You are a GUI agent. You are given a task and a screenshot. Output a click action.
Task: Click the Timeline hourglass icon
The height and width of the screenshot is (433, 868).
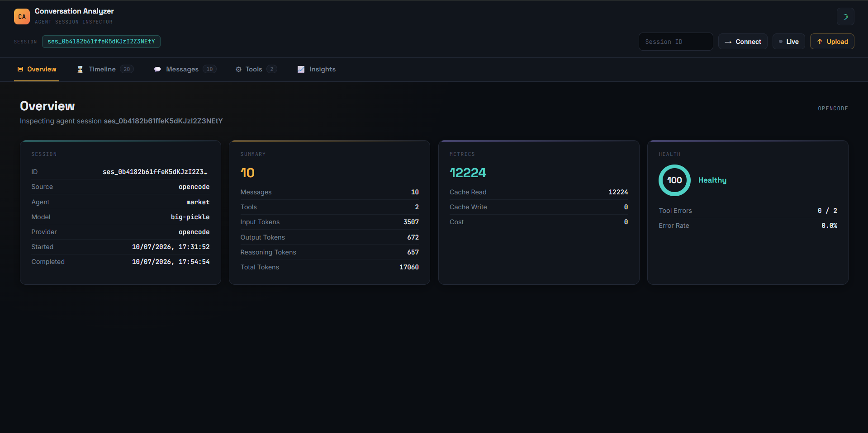(x=80, y=69)
